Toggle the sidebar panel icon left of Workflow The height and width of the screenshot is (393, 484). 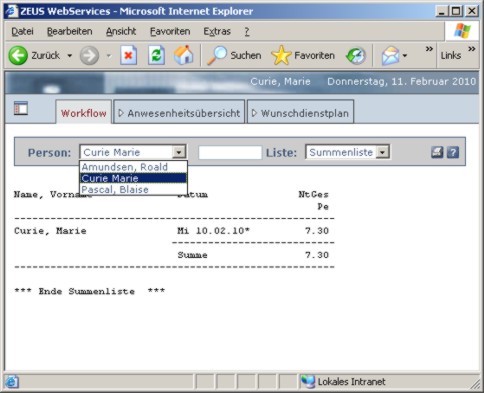point(21,109)
